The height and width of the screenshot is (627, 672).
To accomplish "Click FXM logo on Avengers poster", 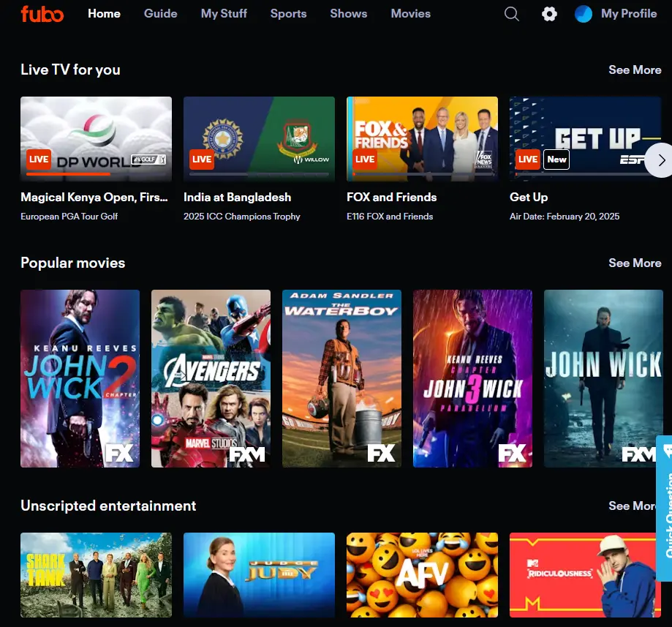I will pos(247,454).
